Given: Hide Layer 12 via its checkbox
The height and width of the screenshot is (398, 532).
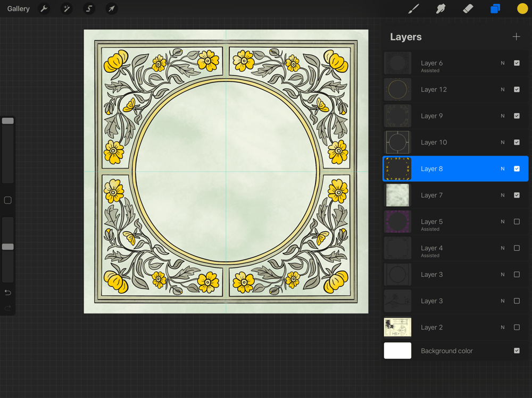Looking at the screenshot, I should pyautogui.click(x=517, y=89).
